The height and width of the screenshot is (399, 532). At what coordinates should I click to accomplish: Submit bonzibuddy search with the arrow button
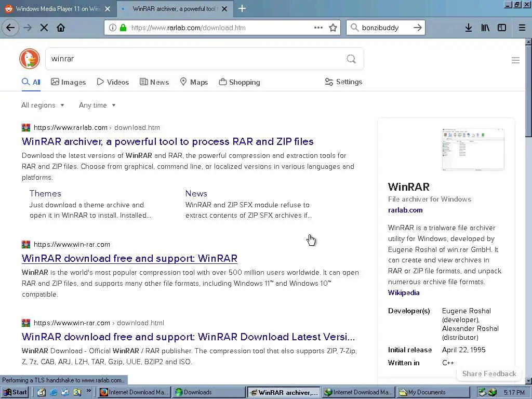pyautogui.click(x=418, y=28)
